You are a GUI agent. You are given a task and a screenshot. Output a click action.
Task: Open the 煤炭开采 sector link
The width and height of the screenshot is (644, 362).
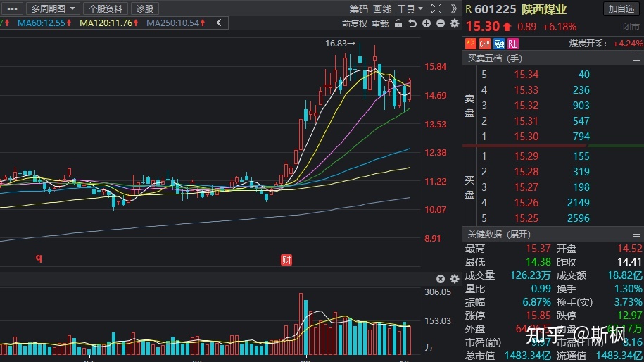pyautogui.click(x=587, y=44)
